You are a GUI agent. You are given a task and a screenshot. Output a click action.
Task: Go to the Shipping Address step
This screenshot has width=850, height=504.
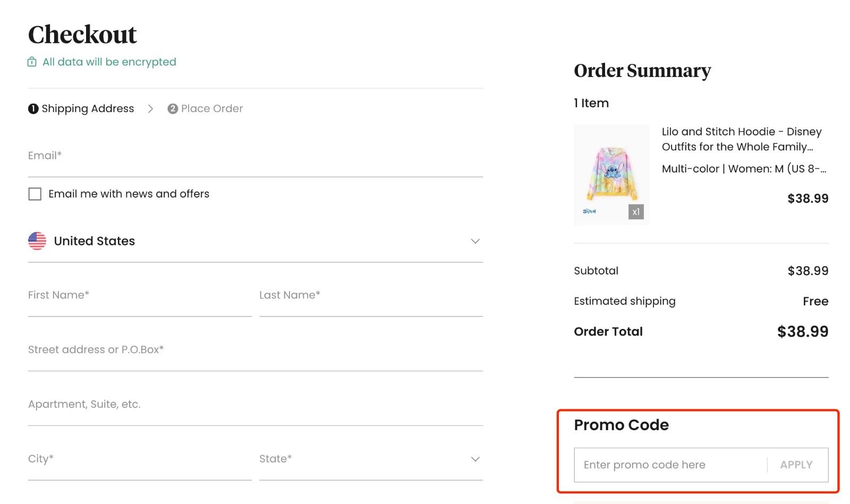point(88,108)
